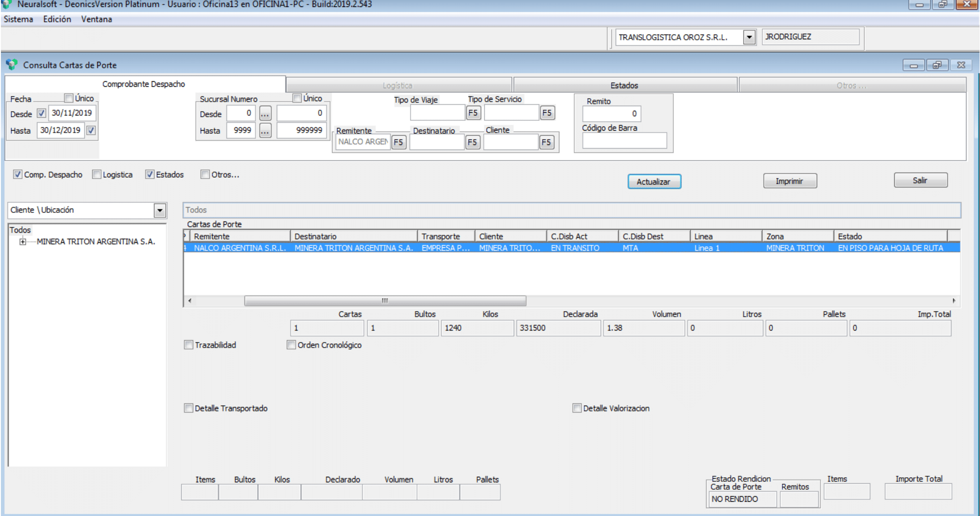Click the Actualizar button

(x=653, y=181)
